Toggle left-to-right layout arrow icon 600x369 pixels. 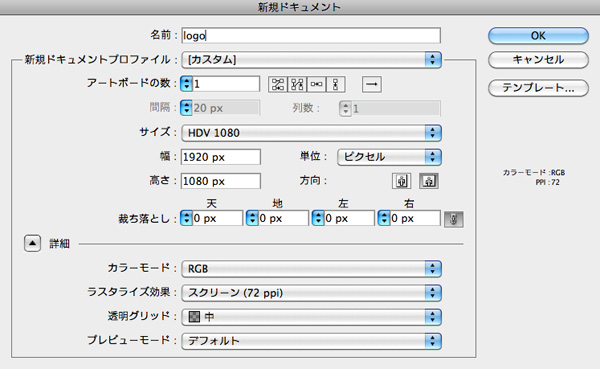(372, 84)
